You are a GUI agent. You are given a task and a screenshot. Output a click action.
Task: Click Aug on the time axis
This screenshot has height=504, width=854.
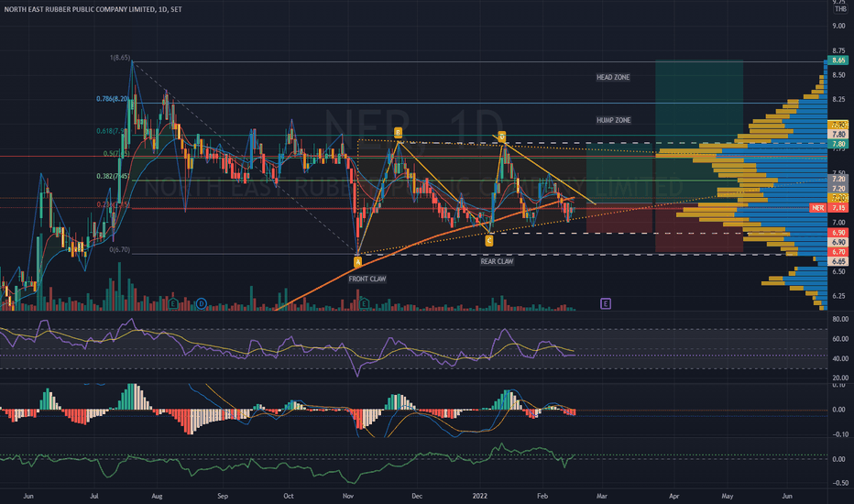pyautogui.click(x=157, y=496)
